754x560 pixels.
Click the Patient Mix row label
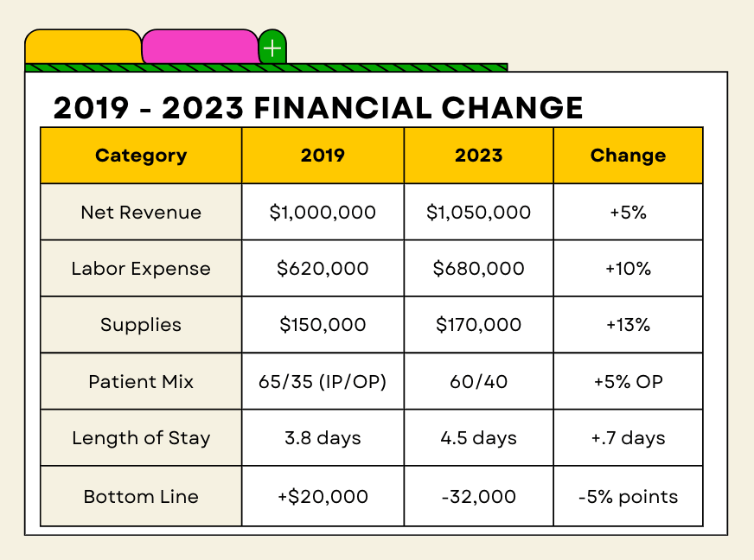pyautogui.click(x=141, y=381)
